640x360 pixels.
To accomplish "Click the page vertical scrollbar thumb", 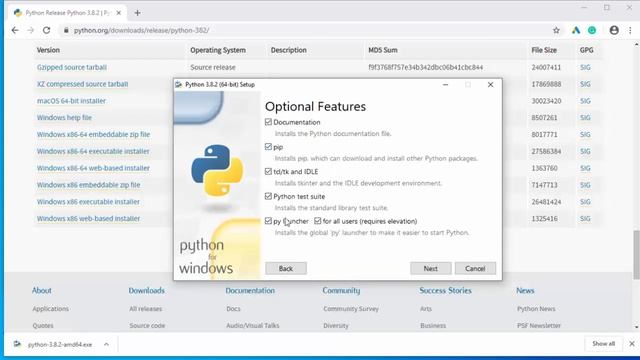I will (x=636, y=255).
